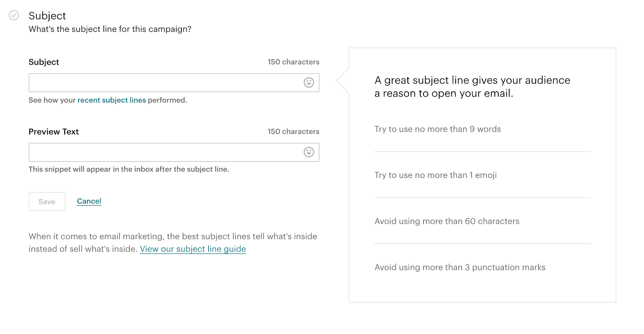Click the Subject field's 150 characters counter

point(293,62)
